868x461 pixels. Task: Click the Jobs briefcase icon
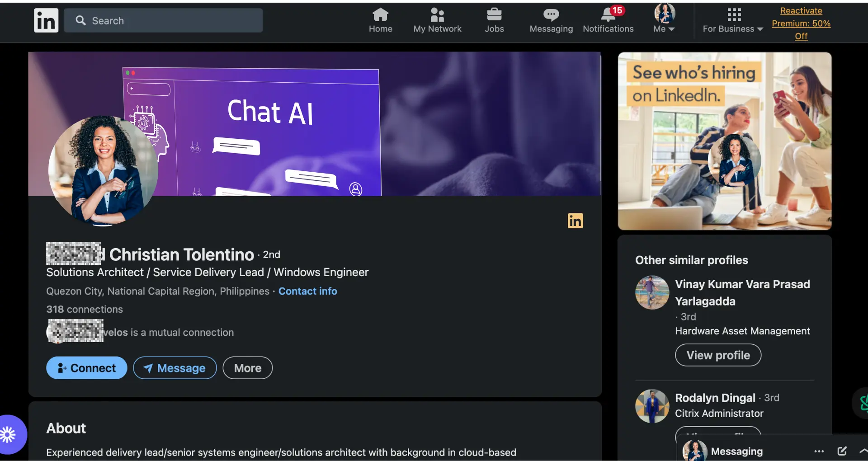tap(494, 15)
